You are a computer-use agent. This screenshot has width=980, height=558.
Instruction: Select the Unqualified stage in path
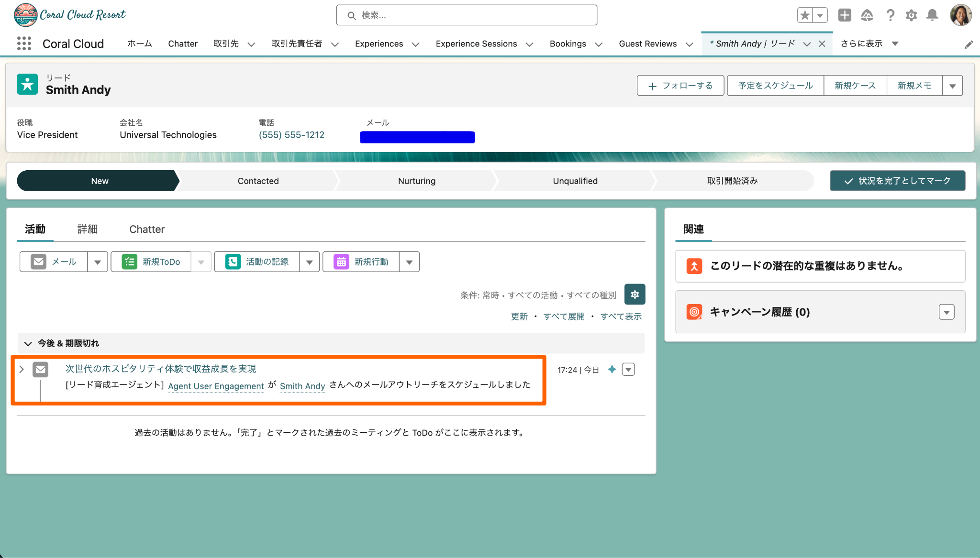[575, 181]
